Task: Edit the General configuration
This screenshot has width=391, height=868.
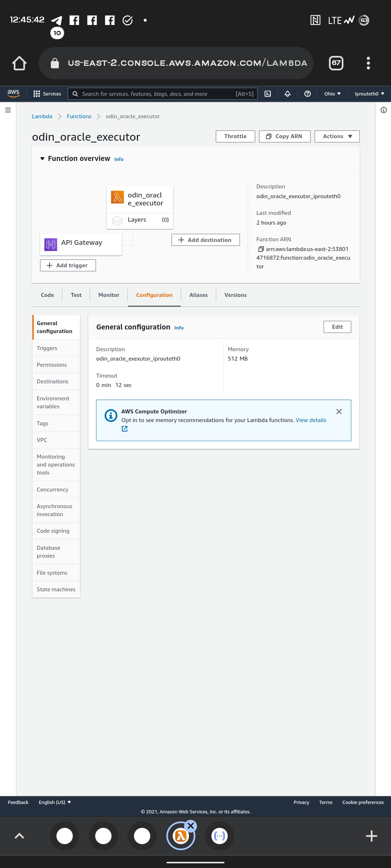Action: (x=337, y=327)
